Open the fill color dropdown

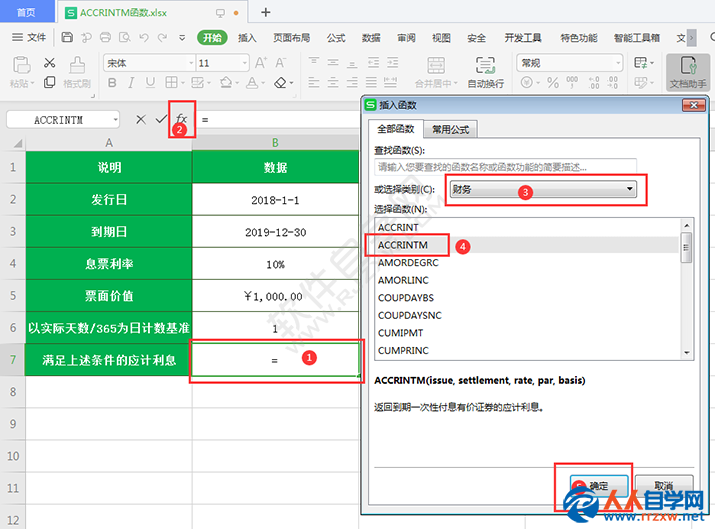click(237, 83)
